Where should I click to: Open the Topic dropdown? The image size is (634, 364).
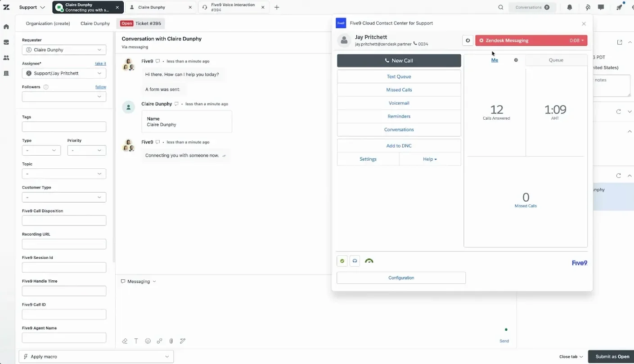(x=64, y=174)
